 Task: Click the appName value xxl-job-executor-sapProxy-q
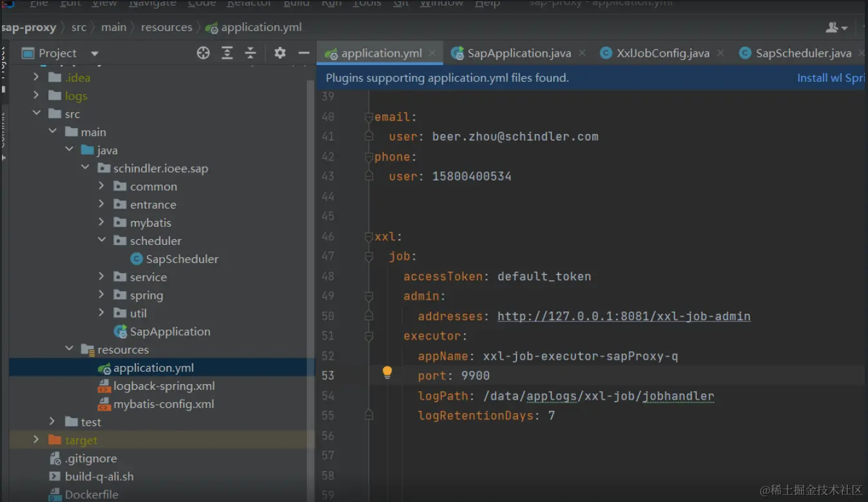(x=581, y=356)
